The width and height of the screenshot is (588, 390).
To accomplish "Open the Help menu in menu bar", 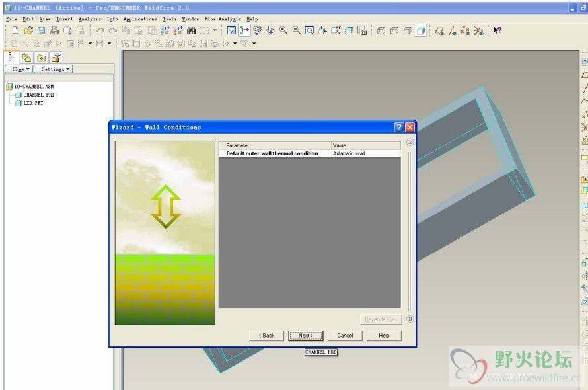I will tap(252, 19).
